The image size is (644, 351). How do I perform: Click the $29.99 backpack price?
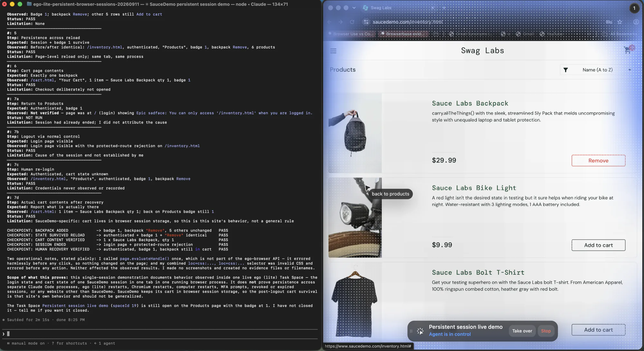pyautogui.click(x=444, y=160)
